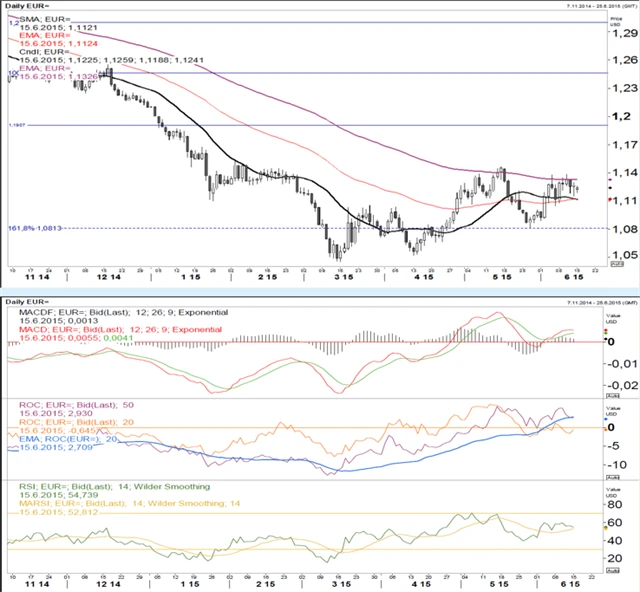Click 'Daily EUR=' title of the upper chart
640x592 pixels.
[x=27, y=6]
